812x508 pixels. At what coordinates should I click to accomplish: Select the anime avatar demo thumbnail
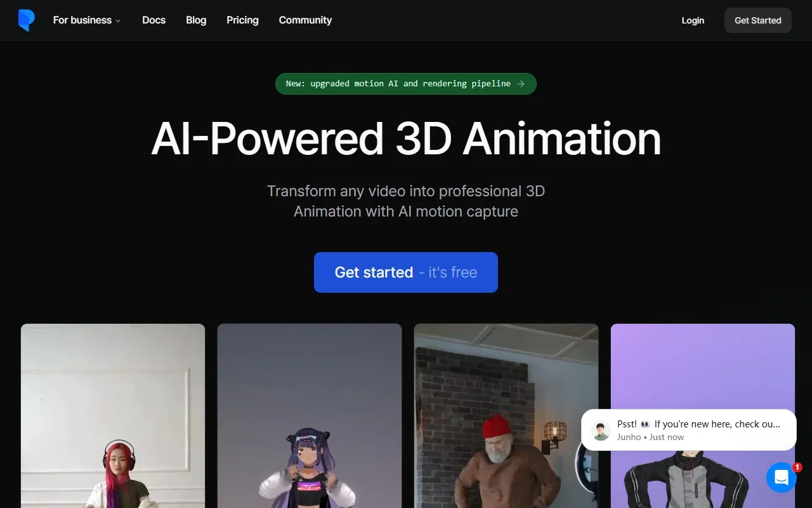click(x=309, y=416)
